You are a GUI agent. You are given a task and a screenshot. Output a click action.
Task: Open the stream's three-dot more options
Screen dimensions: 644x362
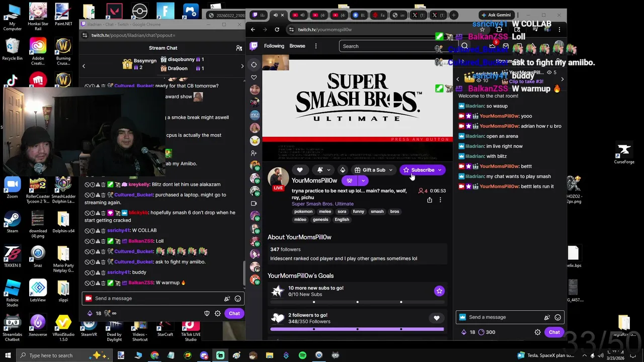(x=440, y=200)
